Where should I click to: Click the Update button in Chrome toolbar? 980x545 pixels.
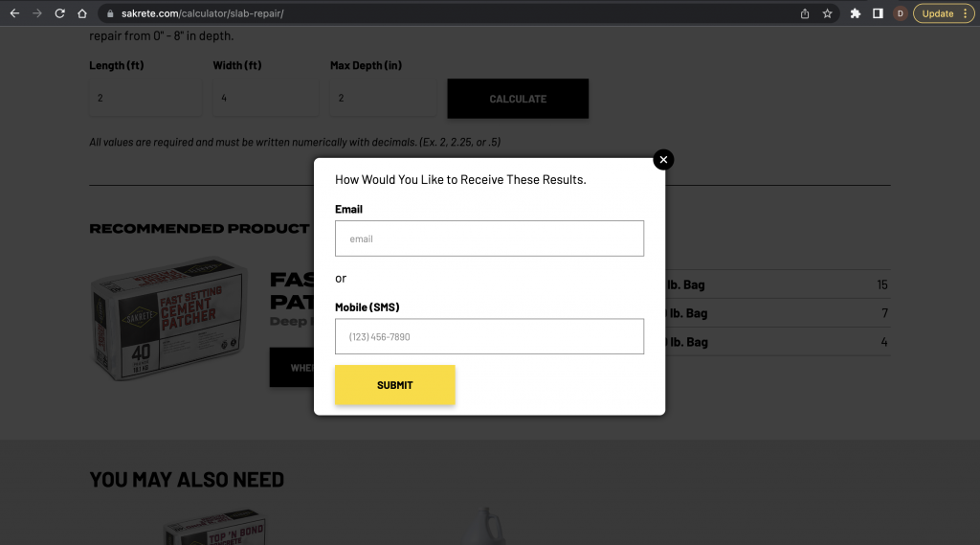click(x=938, y=13)
